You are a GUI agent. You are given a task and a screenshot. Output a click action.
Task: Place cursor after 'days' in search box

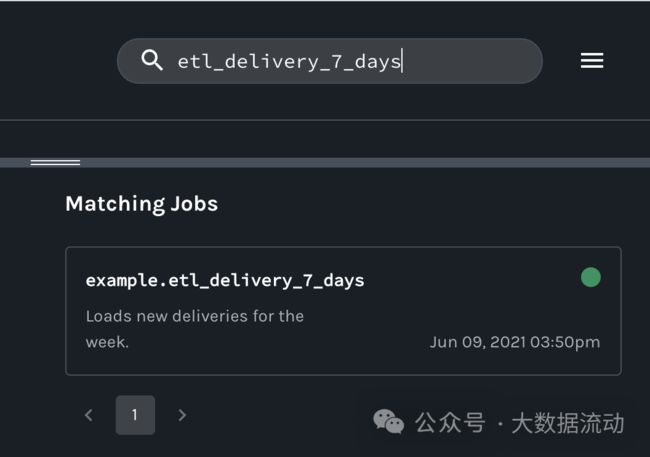[402, 61]
